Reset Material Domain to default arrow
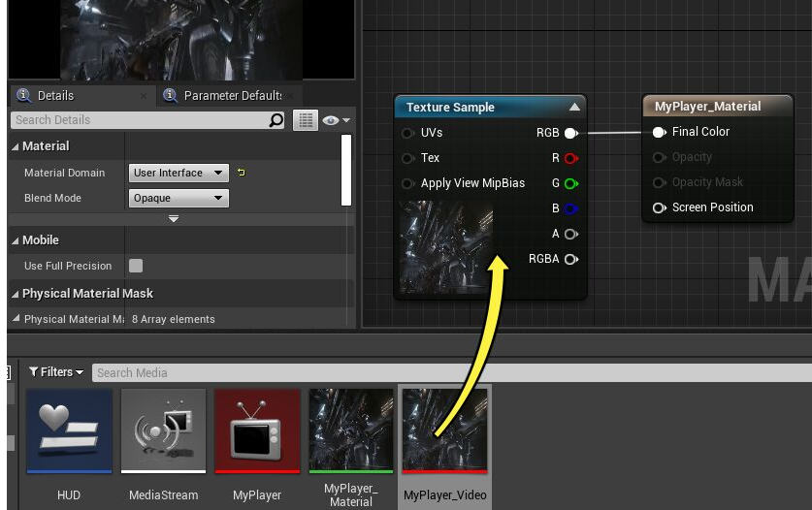This screenshot has width=812, height=510. 242,173
